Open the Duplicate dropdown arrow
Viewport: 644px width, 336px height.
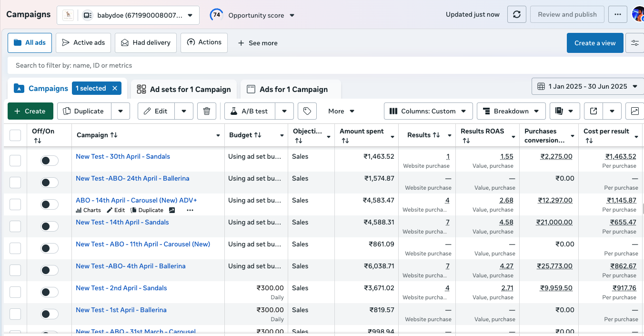[x=121, y=111]
